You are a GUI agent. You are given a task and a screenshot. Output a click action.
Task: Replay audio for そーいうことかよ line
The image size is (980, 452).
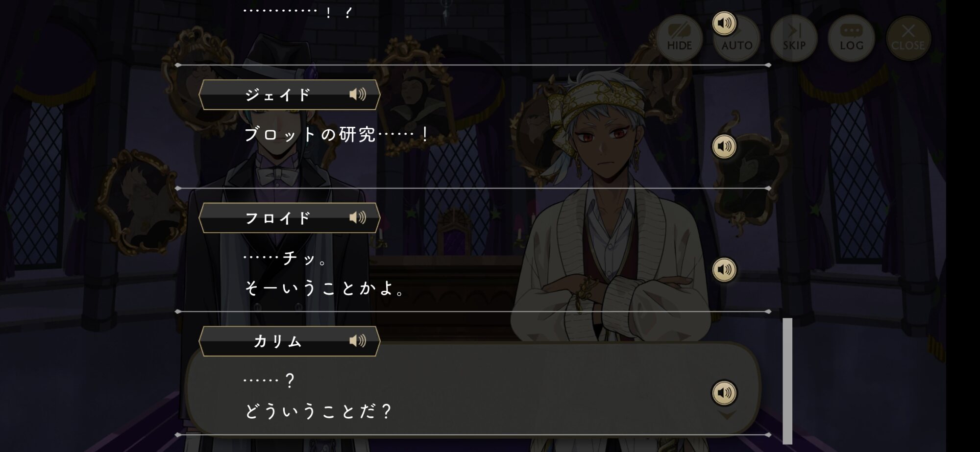tap(724, 270)
